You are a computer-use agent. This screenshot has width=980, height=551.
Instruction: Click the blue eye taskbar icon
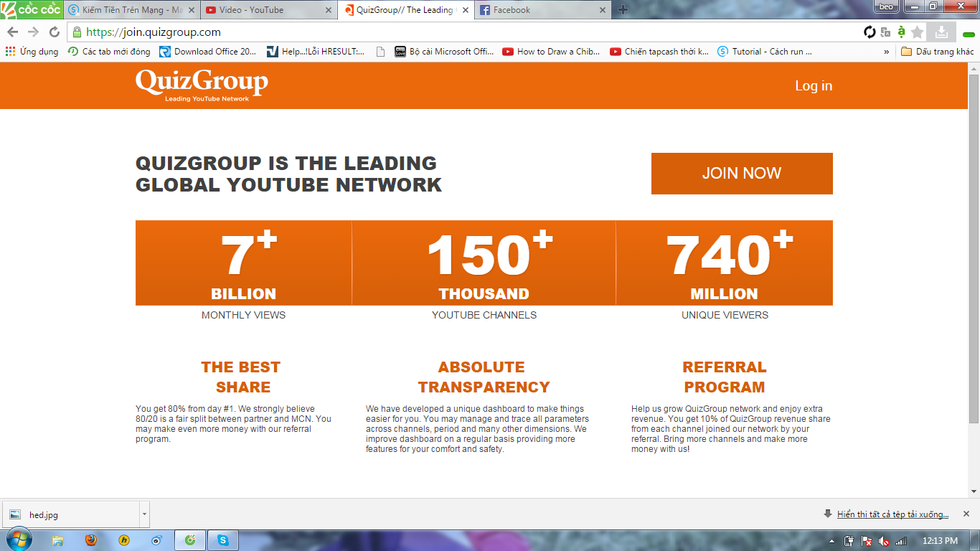(x=157, y=540)
